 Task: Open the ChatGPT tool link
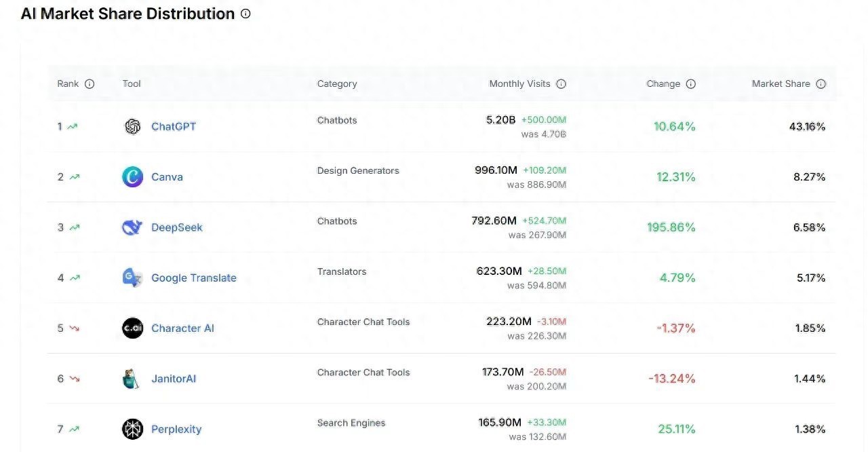(174, 127)
